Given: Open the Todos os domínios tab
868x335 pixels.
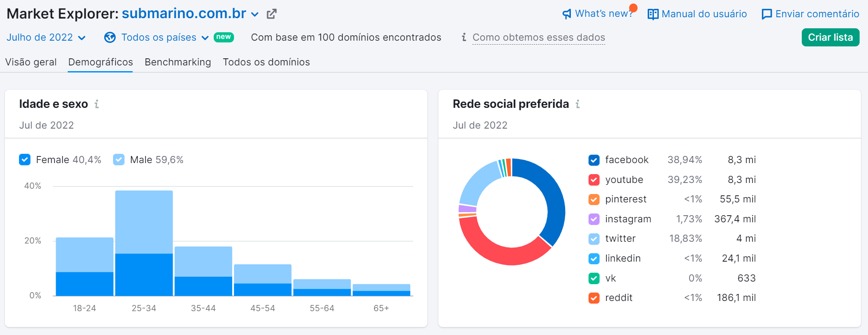Looking at the screenshot, I should click(x=266, y=62).
